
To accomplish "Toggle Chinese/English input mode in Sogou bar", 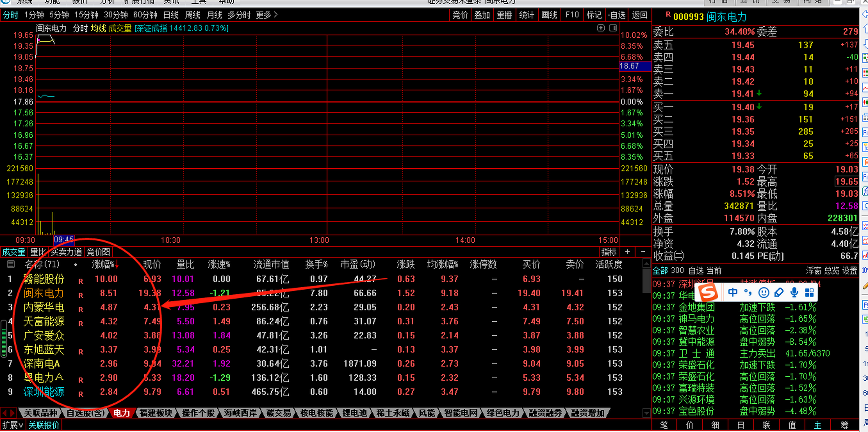I will [732, 292].
